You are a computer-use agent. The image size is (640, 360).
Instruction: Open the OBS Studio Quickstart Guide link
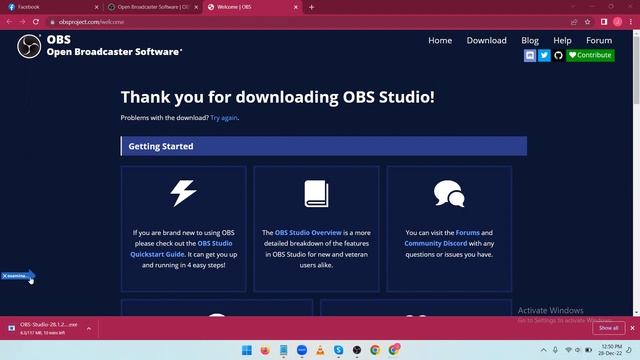181,249
